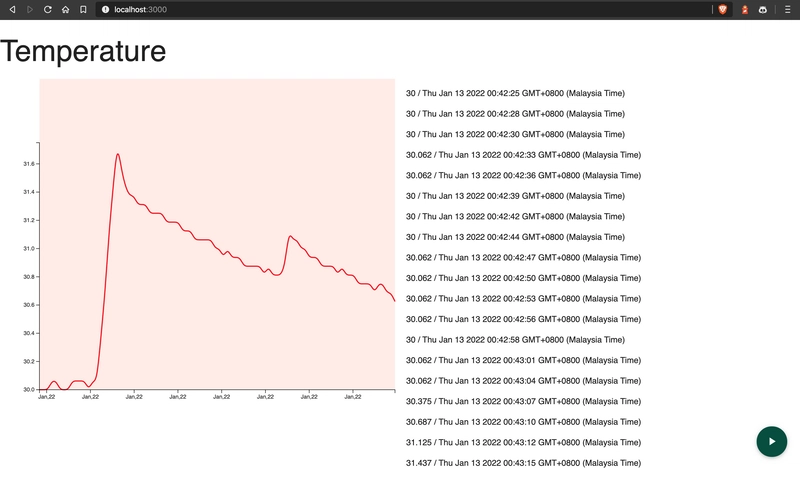The width and height of the screenshot is (800, 478).
Task: Select the 30.6 y-axis label
Action: (29, 305)
